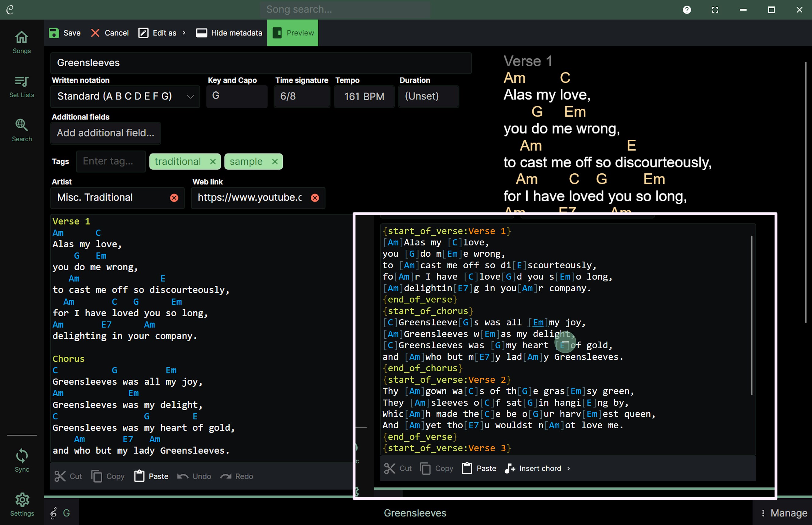812x525 pixels.
Task: Open the Insert chord submenu
Action: point(537,469)
